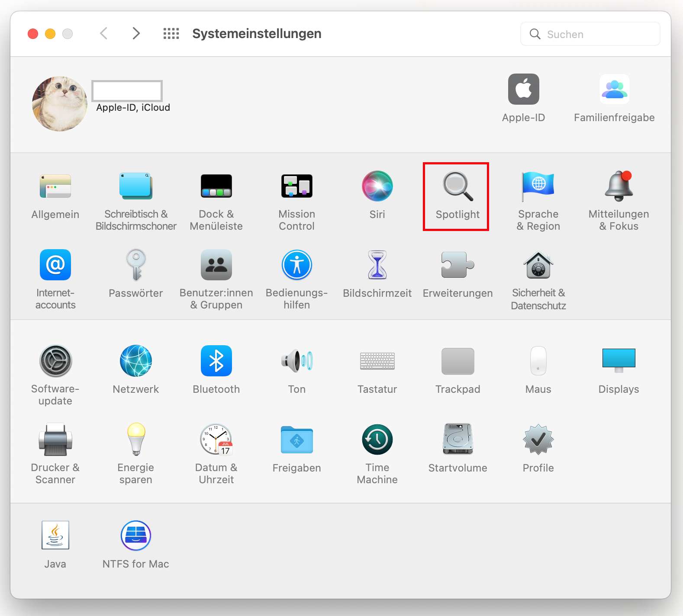The image size is (683, 616).
Task: Open the Siri settings pane
Action: tap(377, 187)
